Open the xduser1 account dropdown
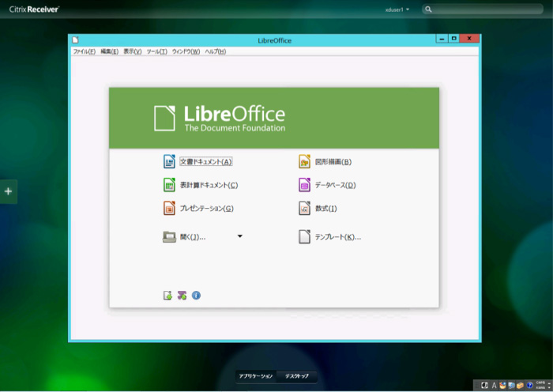553x392 pixels. 396,9
